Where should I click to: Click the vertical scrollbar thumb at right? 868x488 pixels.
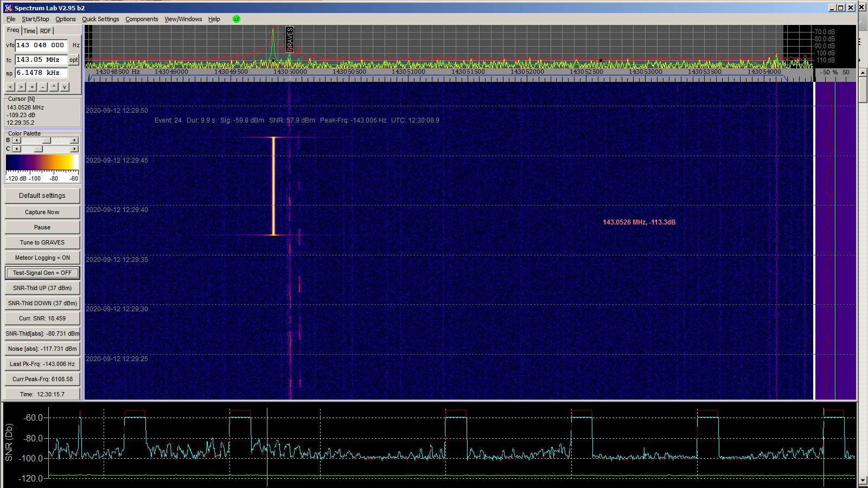click(x=863, y=91)
